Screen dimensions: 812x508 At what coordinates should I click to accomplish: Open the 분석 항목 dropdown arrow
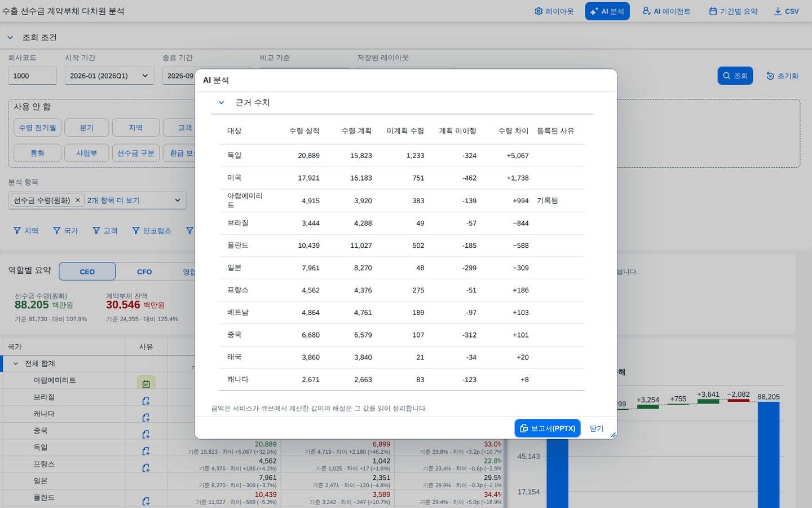178,200
